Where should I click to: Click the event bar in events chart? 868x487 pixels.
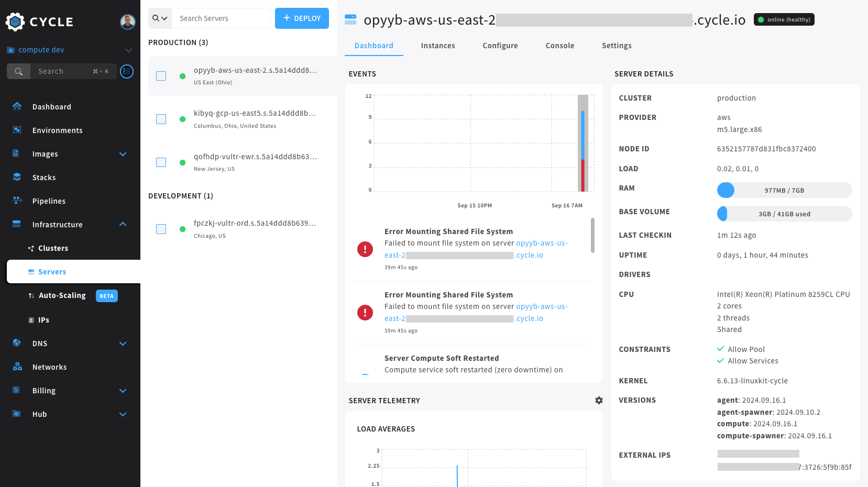click(583, 143)
